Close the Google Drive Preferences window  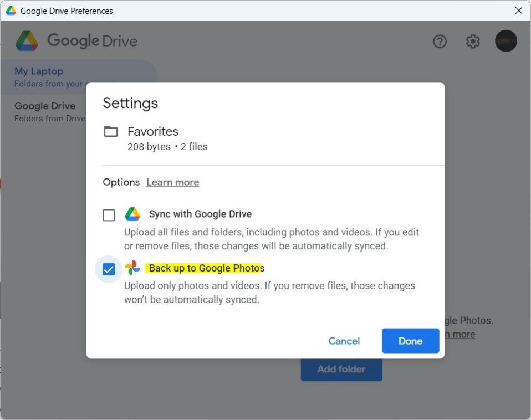518,11
